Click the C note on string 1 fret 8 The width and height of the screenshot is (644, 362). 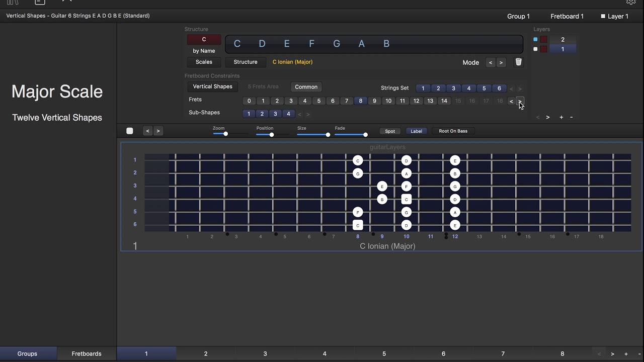(x=358, y=161)
